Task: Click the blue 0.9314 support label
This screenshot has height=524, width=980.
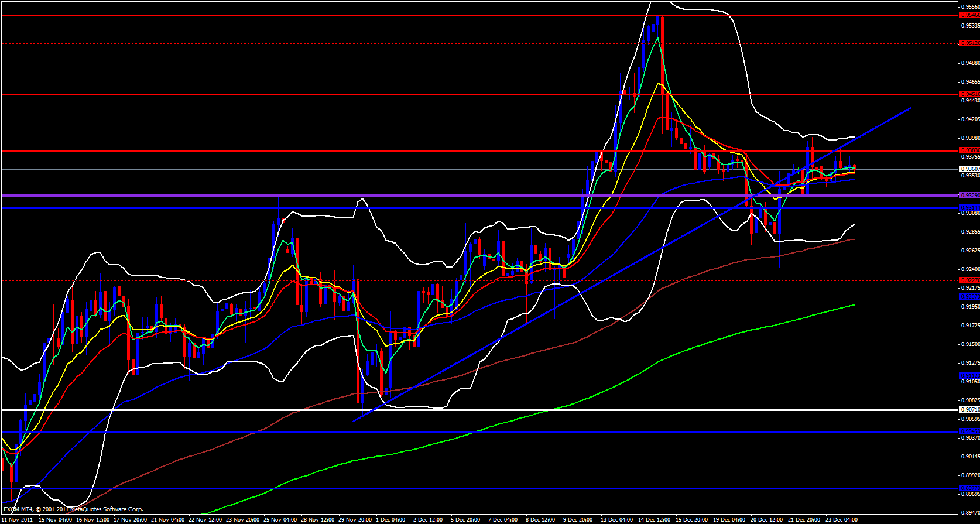Action: (969, 208)
